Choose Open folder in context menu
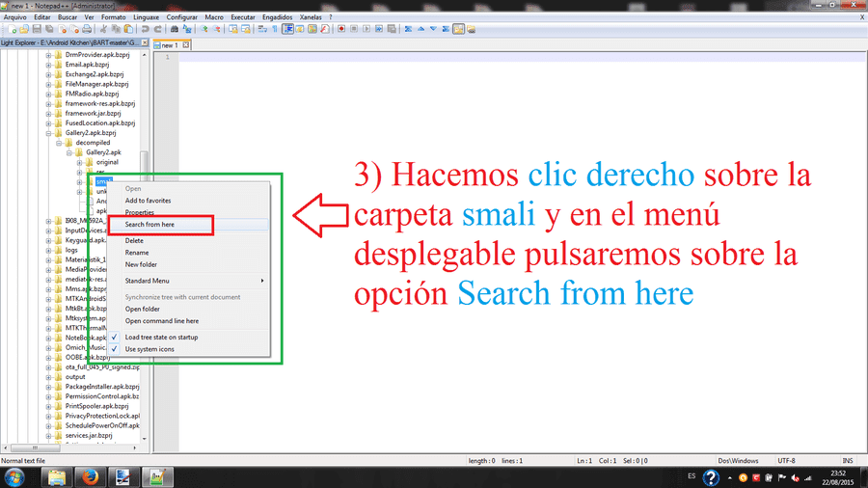Viewport: 868px width, 488px height. (188, 310)
